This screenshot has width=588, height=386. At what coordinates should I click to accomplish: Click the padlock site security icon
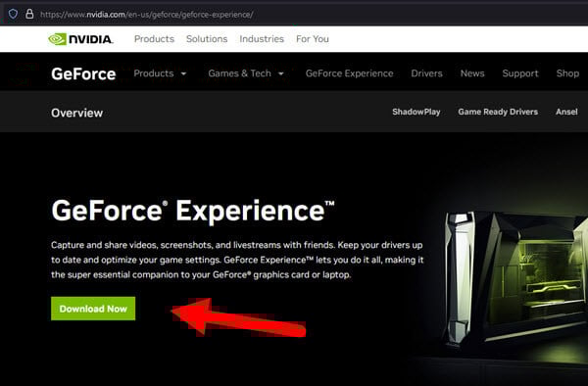[29, 15]
